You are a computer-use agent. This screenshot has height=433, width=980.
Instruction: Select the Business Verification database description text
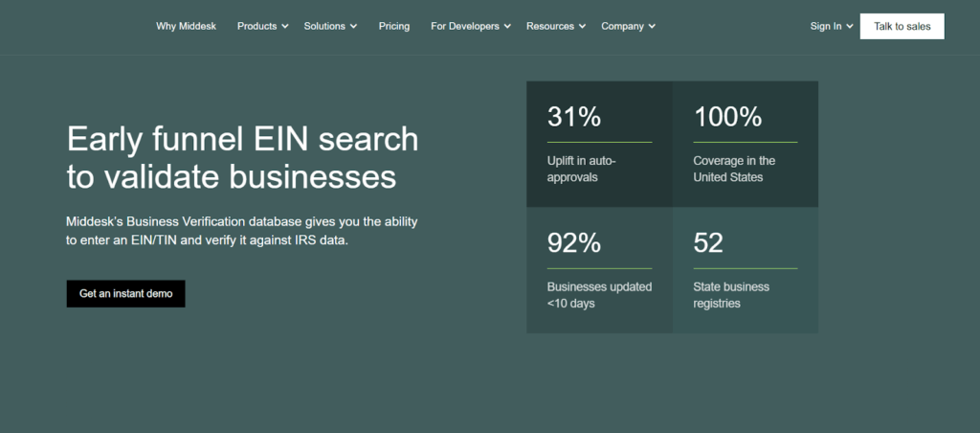(x=242, y=230)
